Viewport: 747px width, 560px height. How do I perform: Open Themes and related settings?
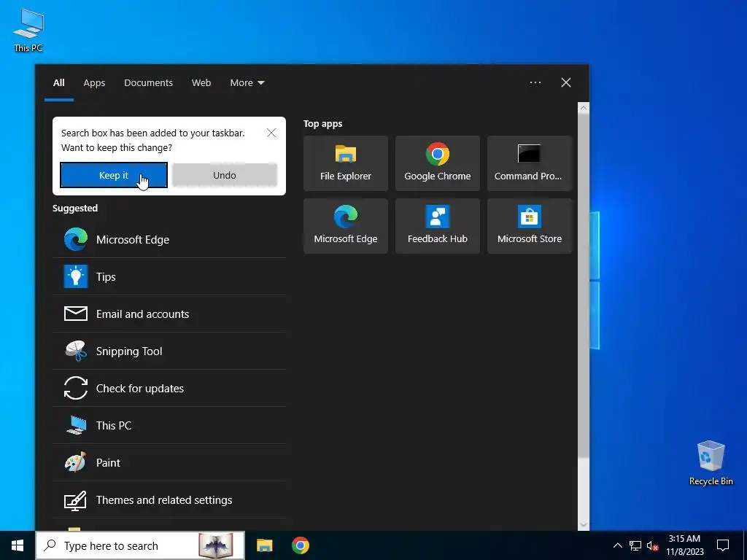click(169, 499)
